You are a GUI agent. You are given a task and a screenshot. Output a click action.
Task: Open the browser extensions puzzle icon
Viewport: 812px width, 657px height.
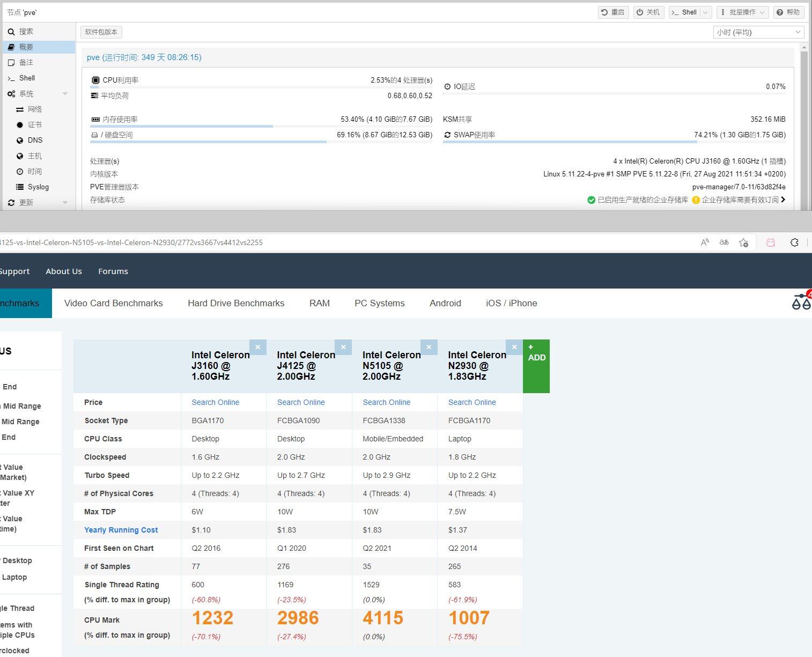(795, 242)
